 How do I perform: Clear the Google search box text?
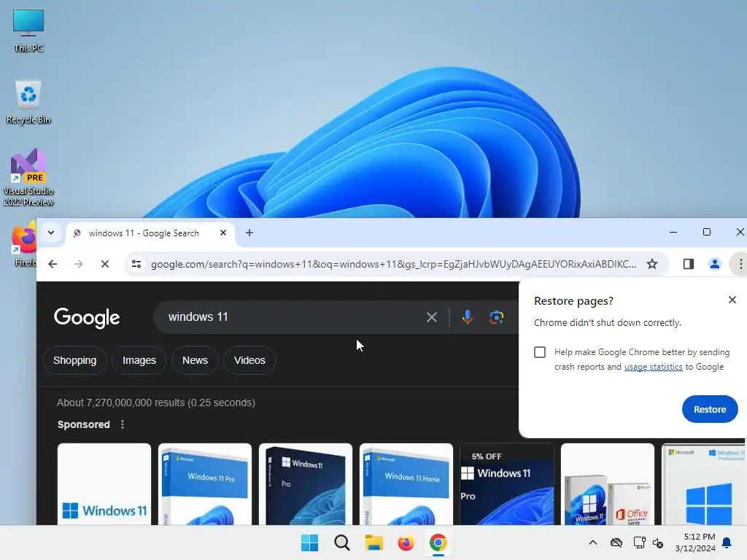(432, 317)
